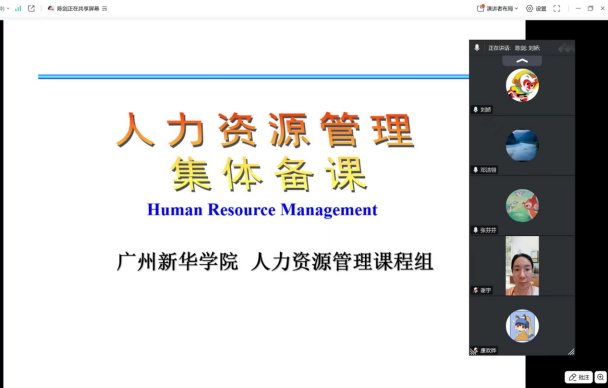
Task: Open the 批注 annotation button
Action: tap(579, 377)
